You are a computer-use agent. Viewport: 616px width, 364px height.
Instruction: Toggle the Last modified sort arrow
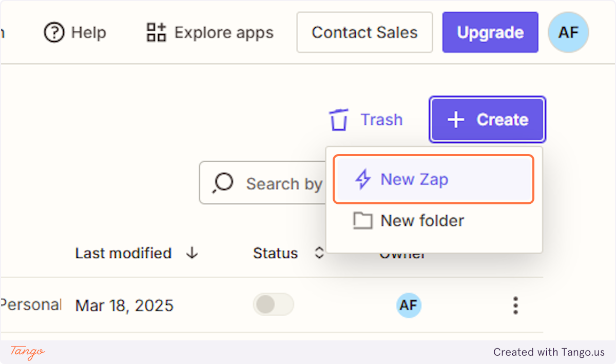coord(191,253)
